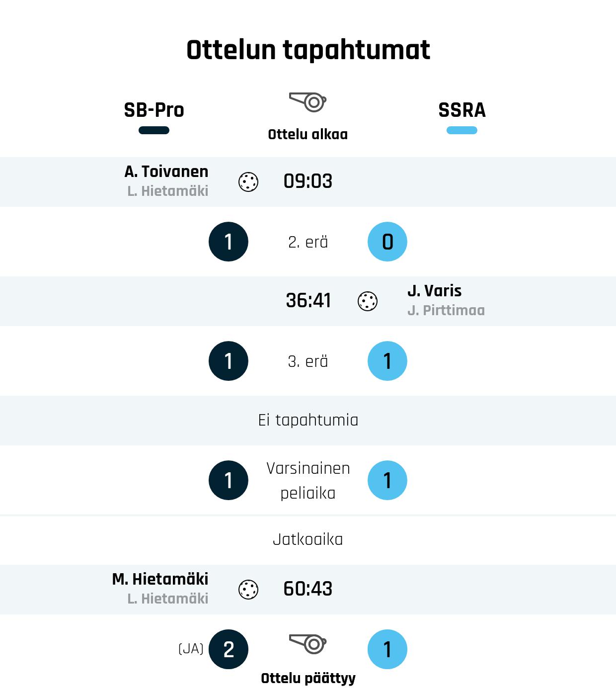Click the dark SB-Pro color bar
The height and width of the screenshot is (695, 616).
pyautogui.click(x=154, y=130)
